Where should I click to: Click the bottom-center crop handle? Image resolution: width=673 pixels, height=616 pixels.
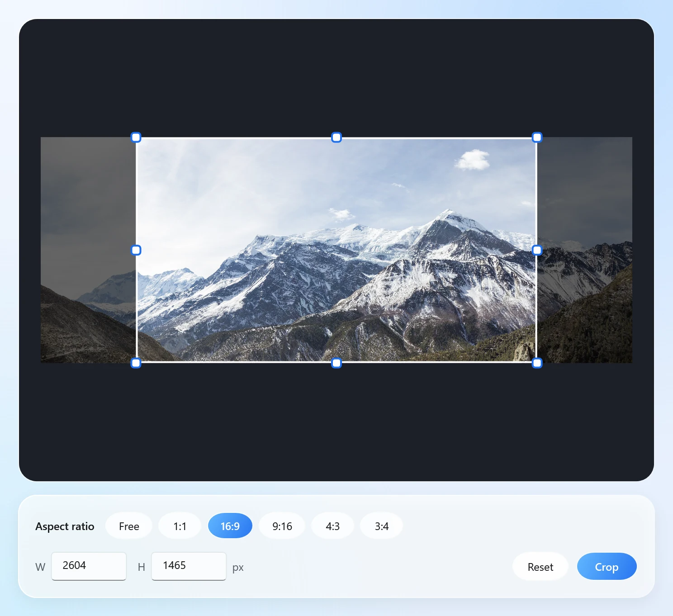point(336,363)
